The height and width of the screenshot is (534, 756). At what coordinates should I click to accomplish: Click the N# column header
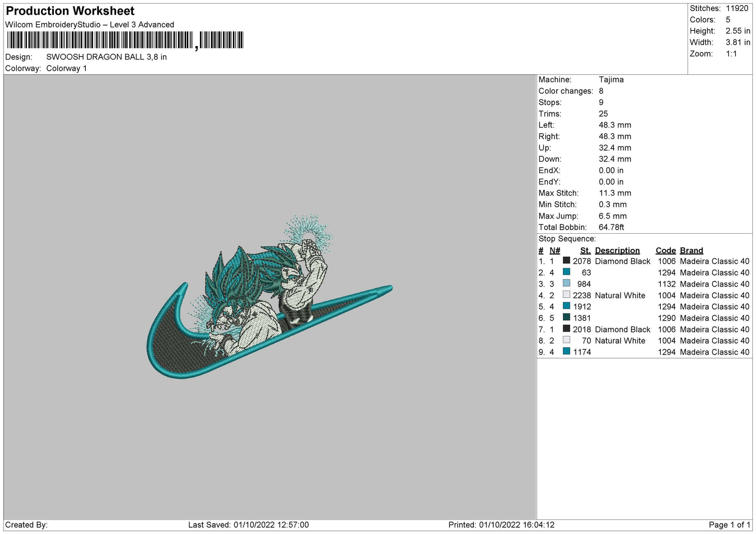click(555, 251)
